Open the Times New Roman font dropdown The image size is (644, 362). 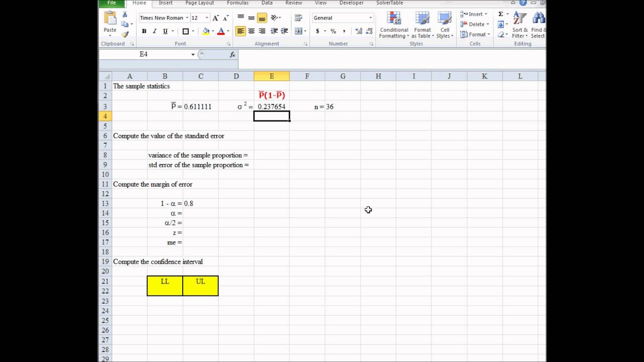(x=187, y=18)
